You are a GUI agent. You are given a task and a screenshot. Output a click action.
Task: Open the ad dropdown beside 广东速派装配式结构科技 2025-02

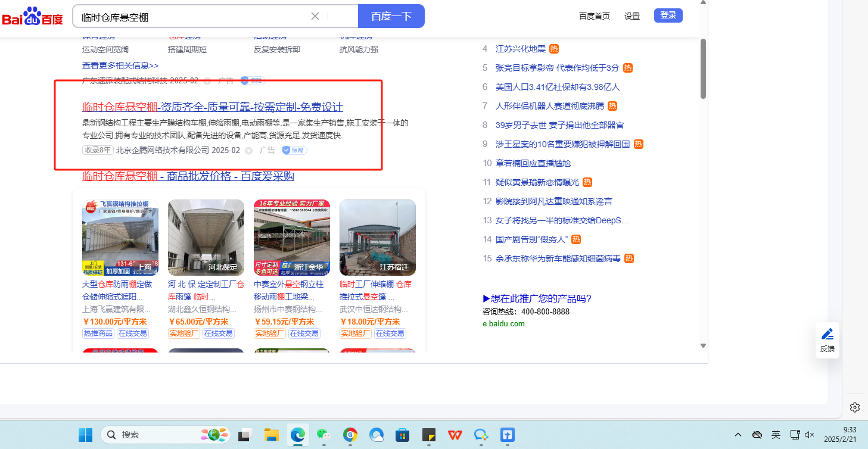(x=207, y=80)
